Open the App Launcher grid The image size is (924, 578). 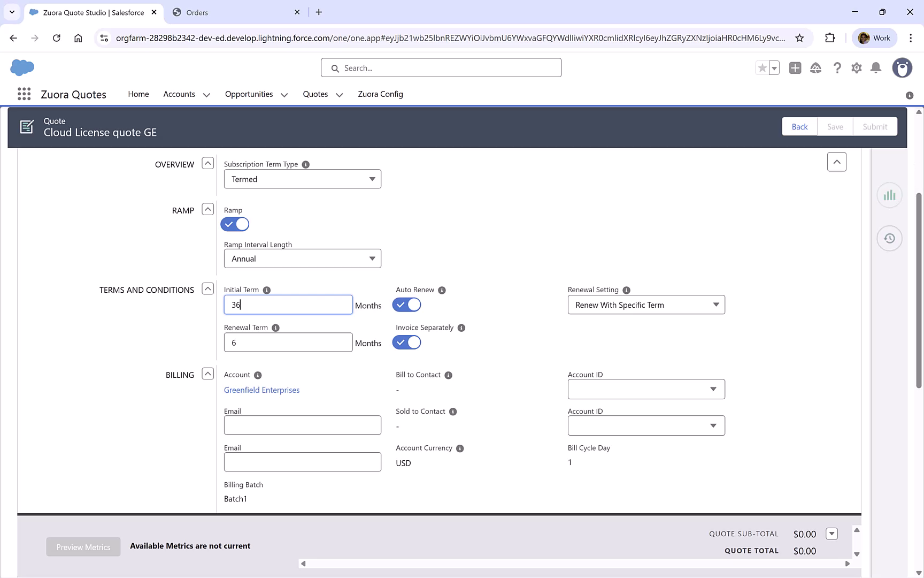tap(24, 94)
